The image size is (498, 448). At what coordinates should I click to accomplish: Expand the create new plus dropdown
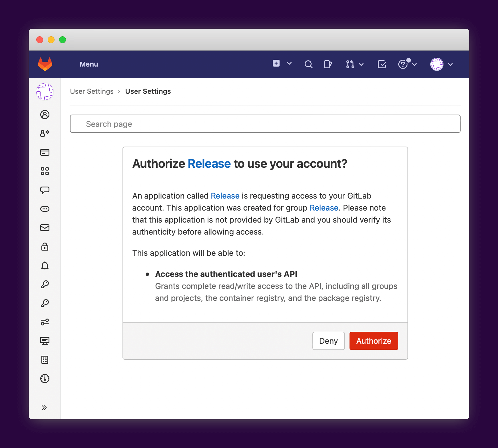click(x=282, y=64)
